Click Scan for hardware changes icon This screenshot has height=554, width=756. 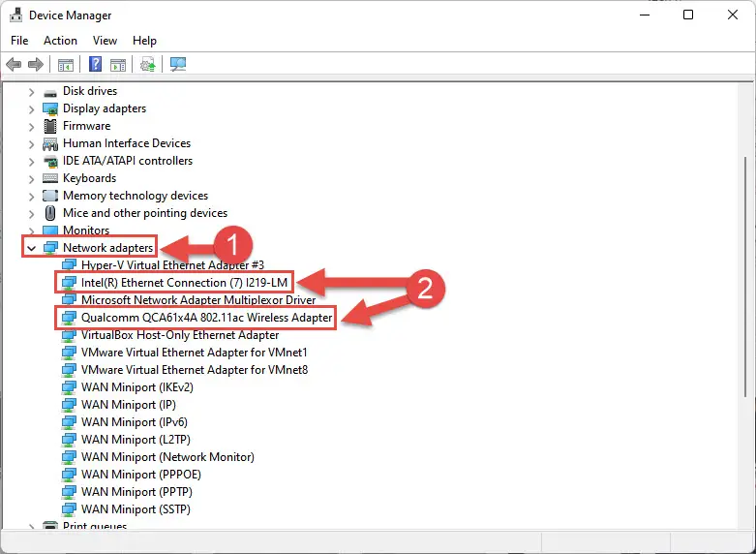tap(178, 64)
